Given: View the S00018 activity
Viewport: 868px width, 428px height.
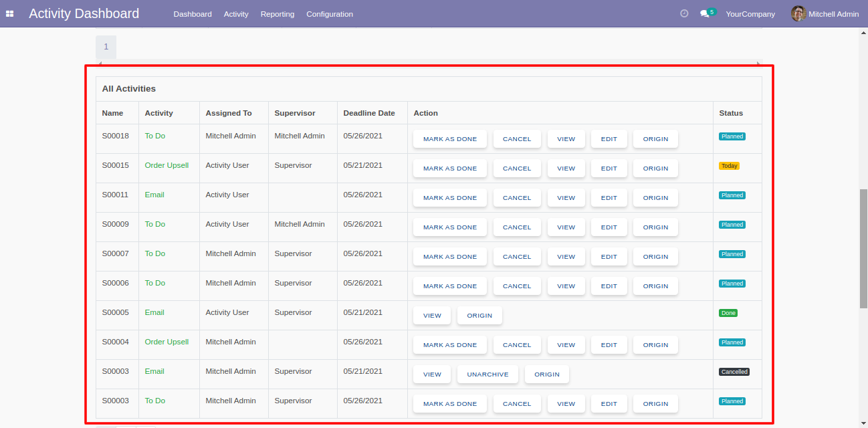Looking at the screenshot, I should 566,139.
